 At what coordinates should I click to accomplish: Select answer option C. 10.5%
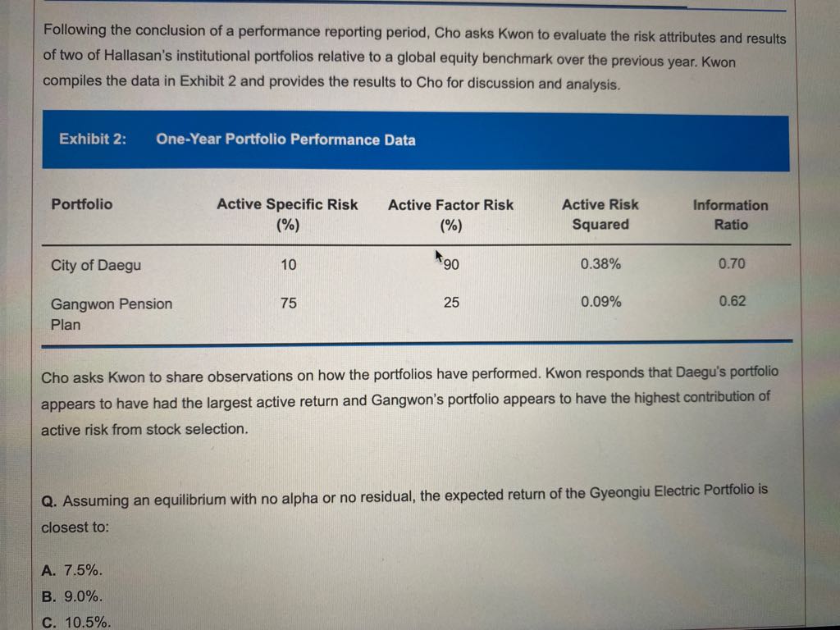(76, 622)
